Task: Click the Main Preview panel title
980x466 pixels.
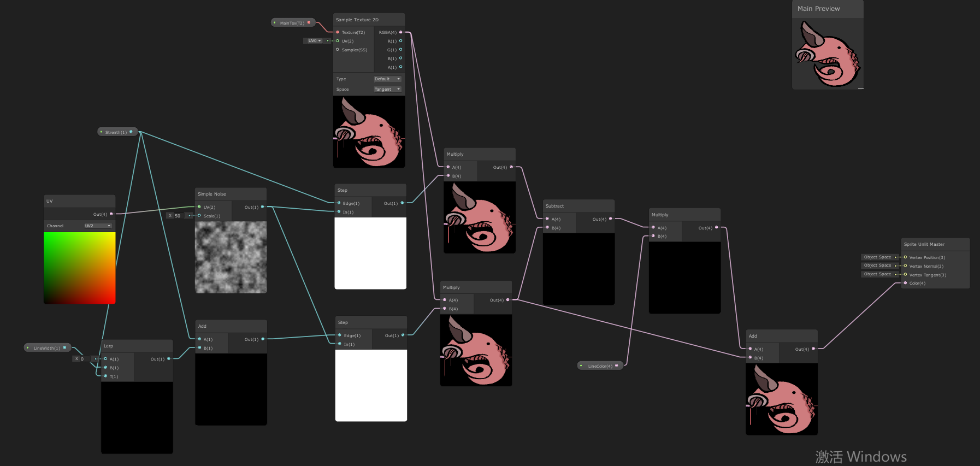Action: (x=819, y=9)
